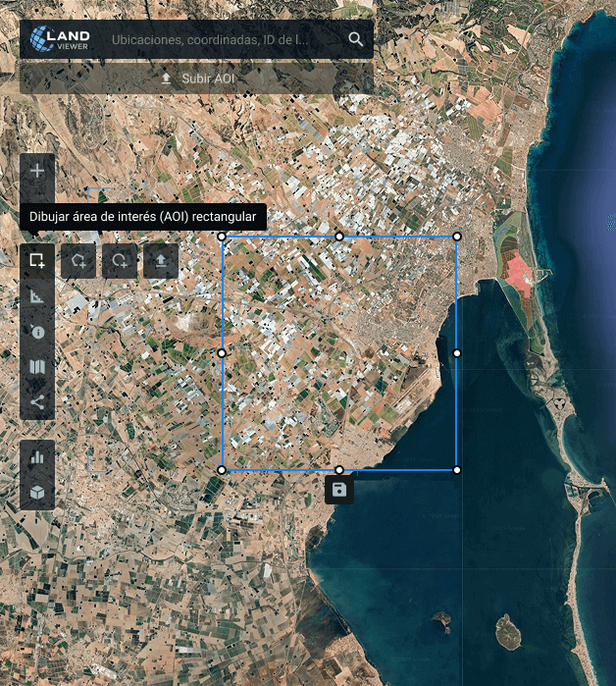Click the bottom-right corner handle of AOI rectangle

[457, 470]
